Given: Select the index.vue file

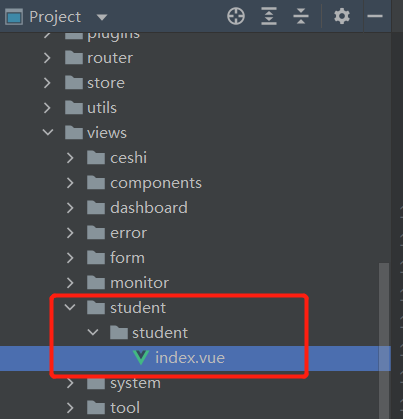Looking at the screenshot, I should click(x=190, y=358).
